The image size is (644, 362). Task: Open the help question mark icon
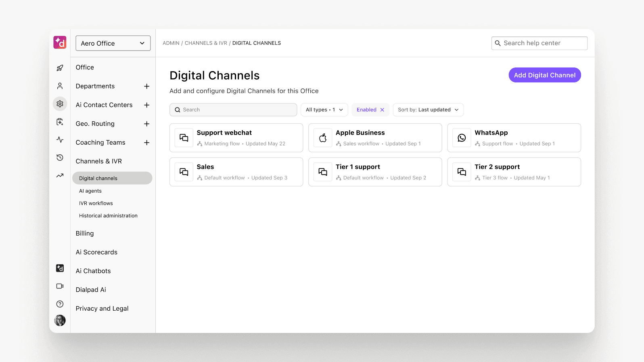(60, 304)
